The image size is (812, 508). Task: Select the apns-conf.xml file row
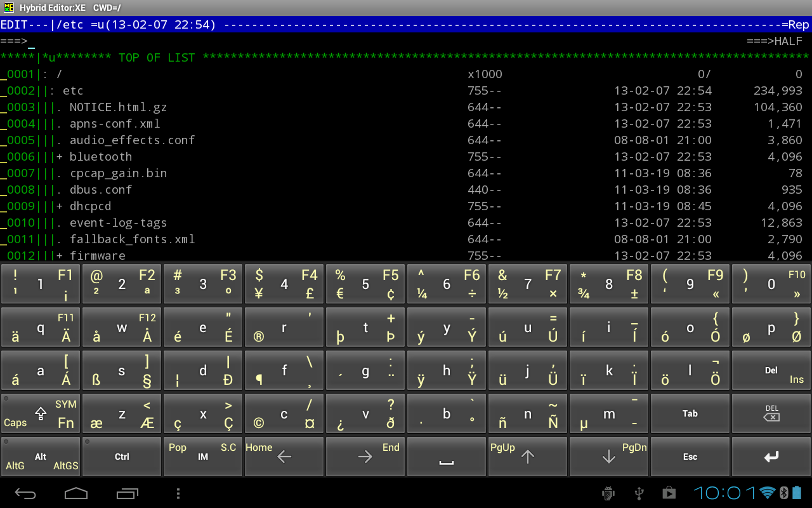[406, 124]
